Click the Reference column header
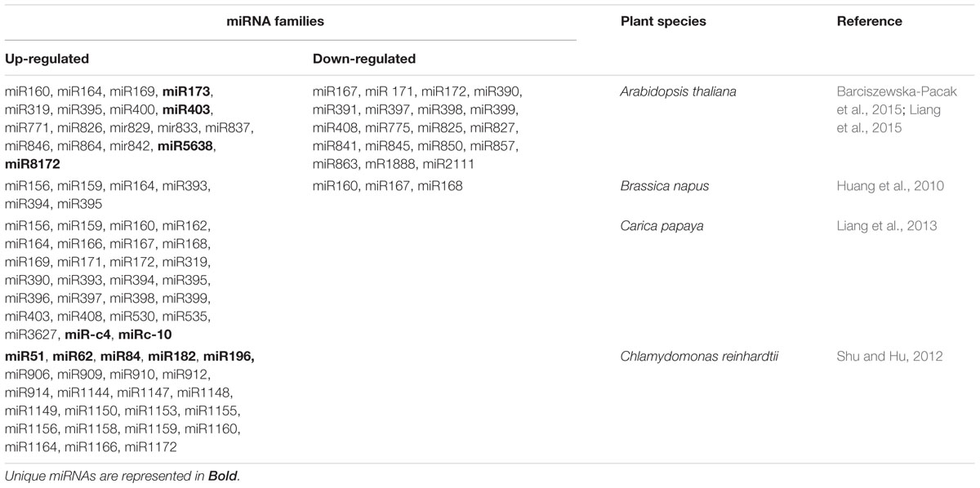Viewport: 980px width, 488px height. [x=869, y=21]
